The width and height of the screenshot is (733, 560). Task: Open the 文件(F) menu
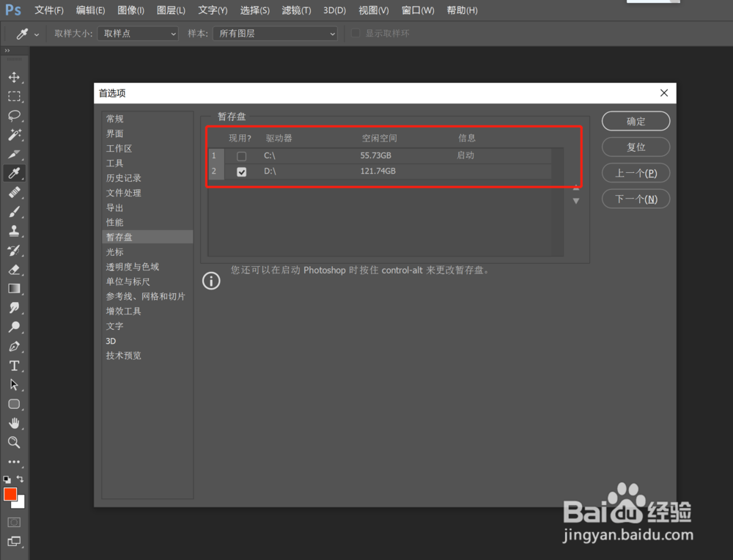(x=49, y=10)
